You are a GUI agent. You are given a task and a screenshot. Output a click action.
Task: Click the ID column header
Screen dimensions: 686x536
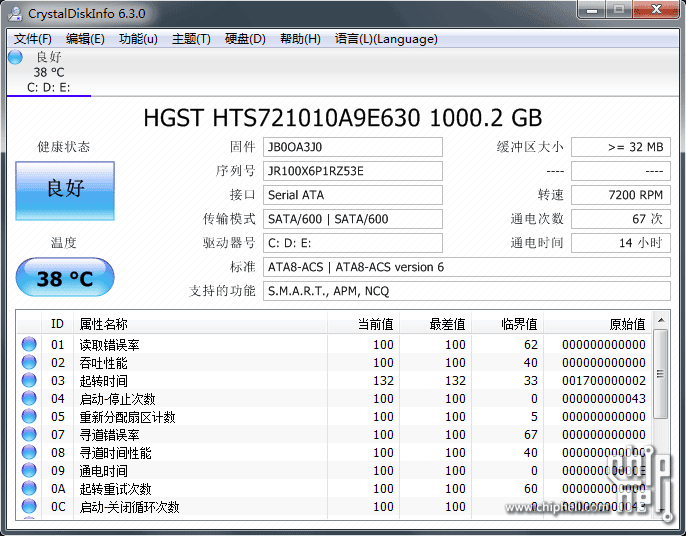click(57, 324)
